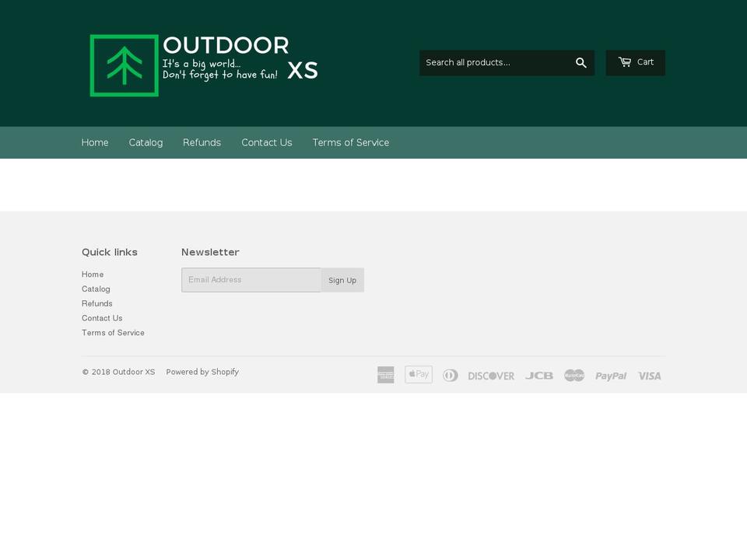This screenshot has width=747, height=560.
Task: Click the Powered by Shopify link
Action: (202, 372)
